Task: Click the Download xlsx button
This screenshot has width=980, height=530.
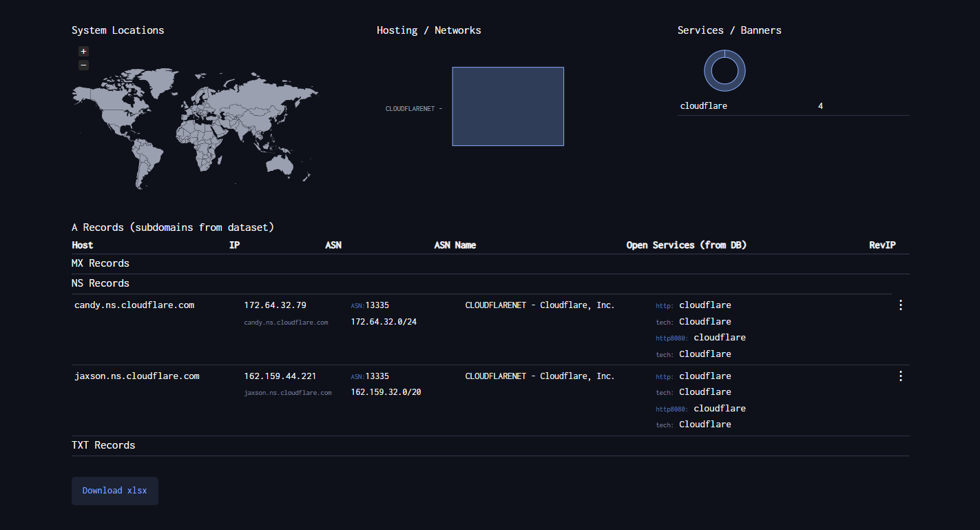Action: point(115,491)
